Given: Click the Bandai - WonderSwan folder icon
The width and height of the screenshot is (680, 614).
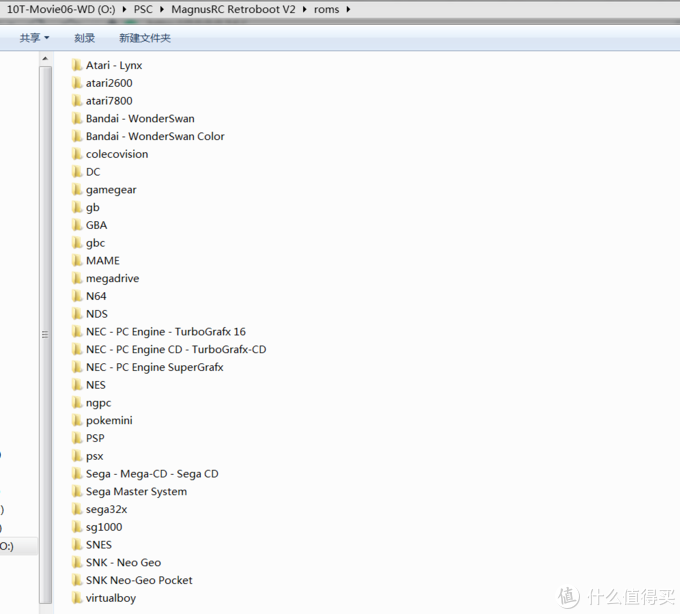Looking at the screenshot, I should (77, 118).
